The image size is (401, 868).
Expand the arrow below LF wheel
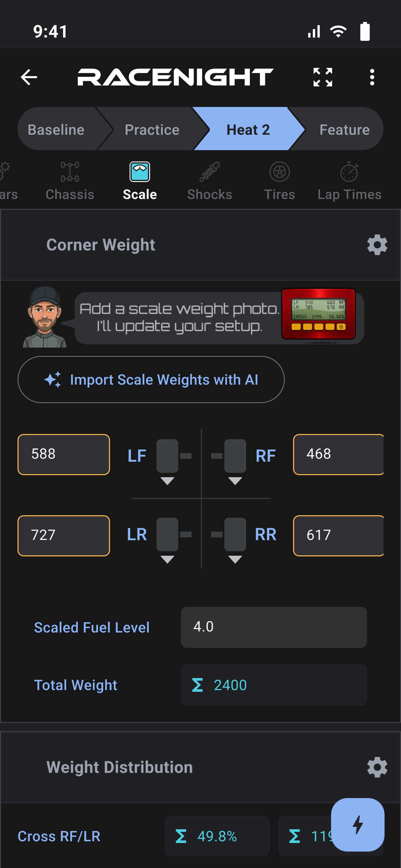pyautogui.click(x=167, y=481)
